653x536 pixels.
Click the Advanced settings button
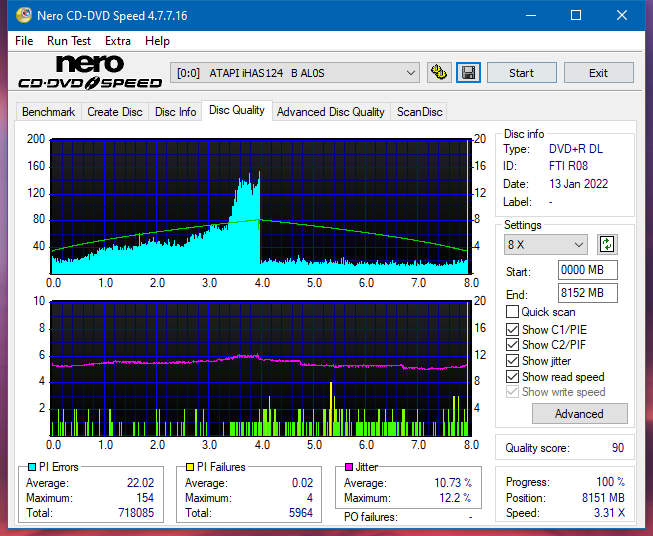[x=579, y=414]
